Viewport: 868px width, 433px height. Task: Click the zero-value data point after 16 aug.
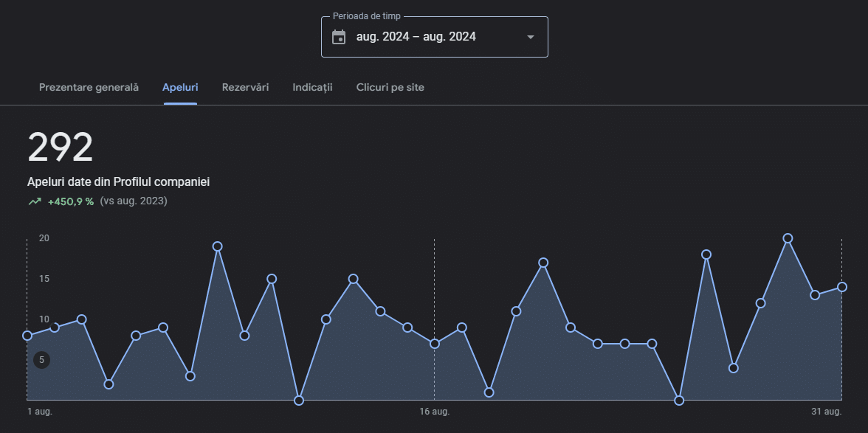tap(679, 401)
